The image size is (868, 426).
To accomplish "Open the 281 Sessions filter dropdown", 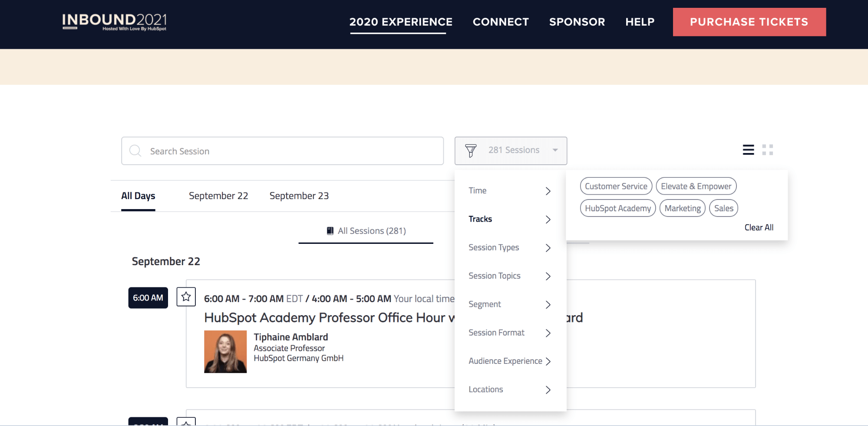I will (511, 151).
